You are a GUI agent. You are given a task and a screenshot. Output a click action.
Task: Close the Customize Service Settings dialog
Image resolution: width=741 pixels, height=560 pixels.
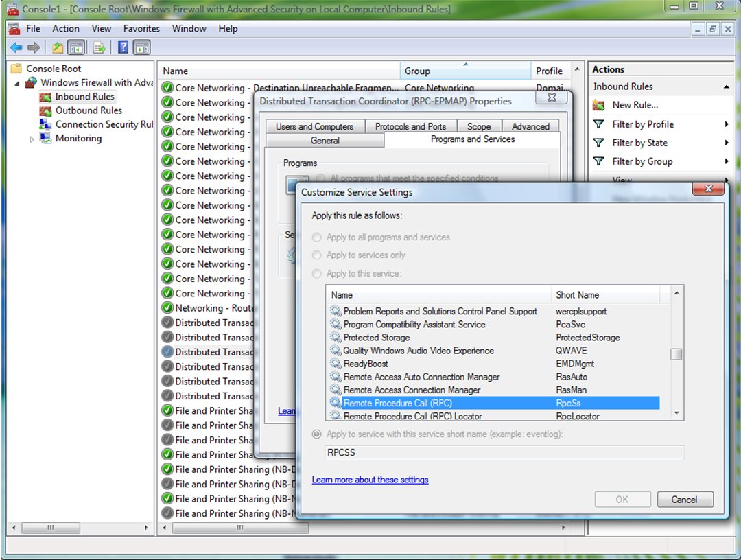[708, 189]
